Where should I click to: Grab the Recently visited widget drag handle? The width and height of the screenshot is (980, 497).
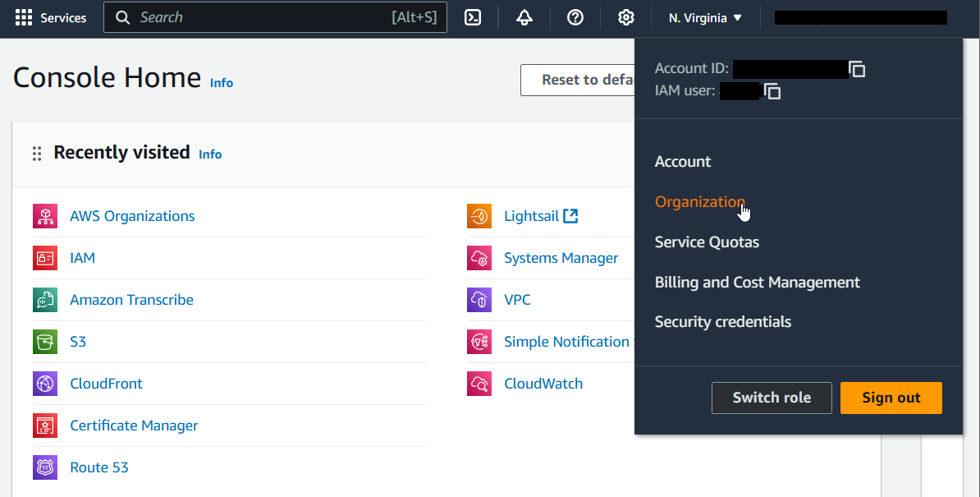[37, 154]
